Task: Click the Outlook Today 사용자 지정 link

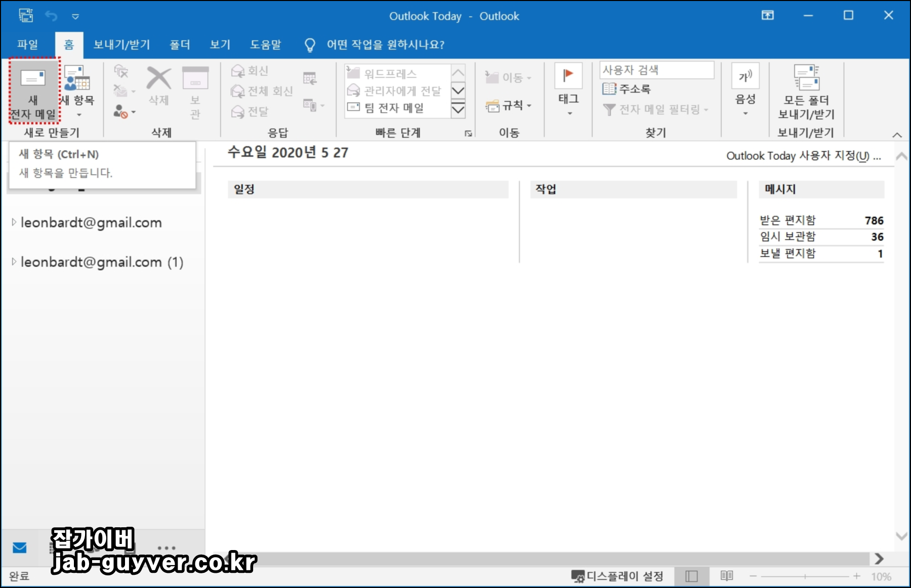Action: pyautogui.click(x=804, y=156)
